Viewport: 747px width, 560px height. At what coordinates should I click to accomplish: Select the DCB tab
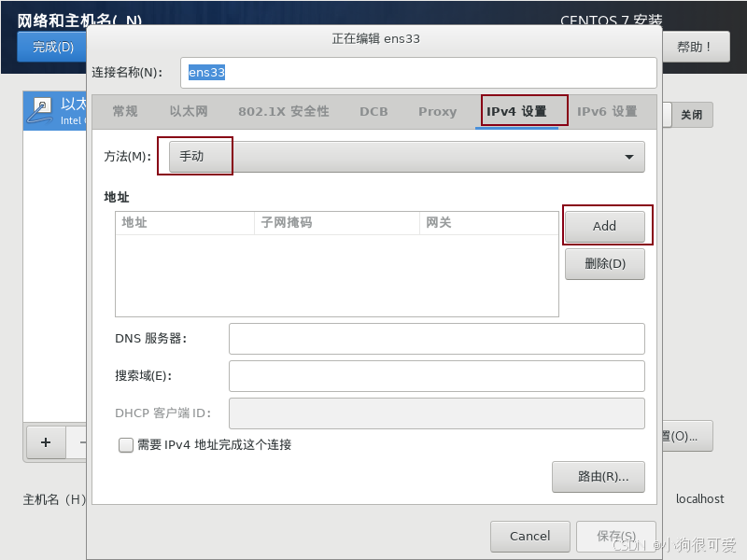coord(373,111)
